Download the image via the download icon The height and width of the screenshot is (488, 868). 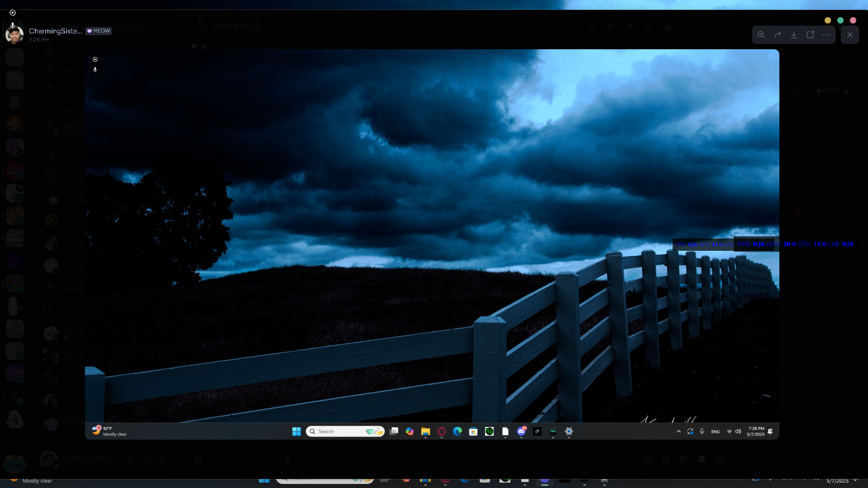pyautogui.click(x=794, y=35)
